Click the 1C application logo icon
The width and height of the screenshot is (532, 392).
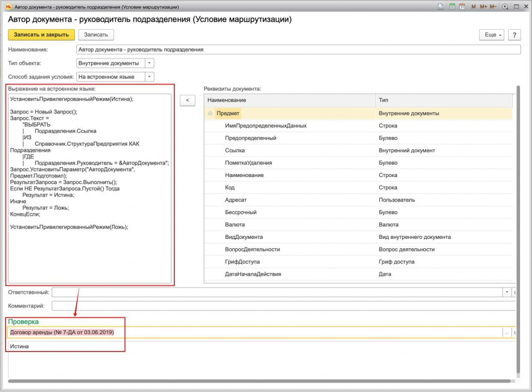pos(8,7)
